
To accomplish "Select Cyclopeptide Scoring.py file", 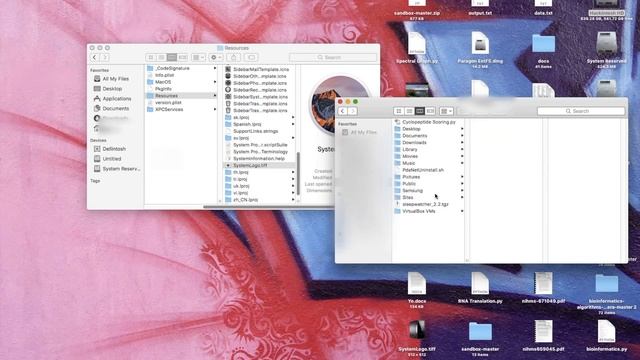I will click(429, 122).
